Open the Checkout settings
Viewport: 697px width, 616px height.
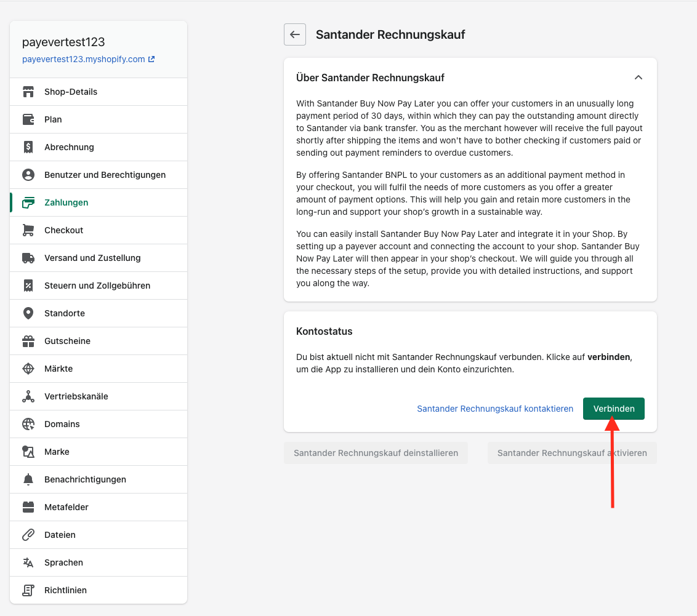tap(99, 230)
